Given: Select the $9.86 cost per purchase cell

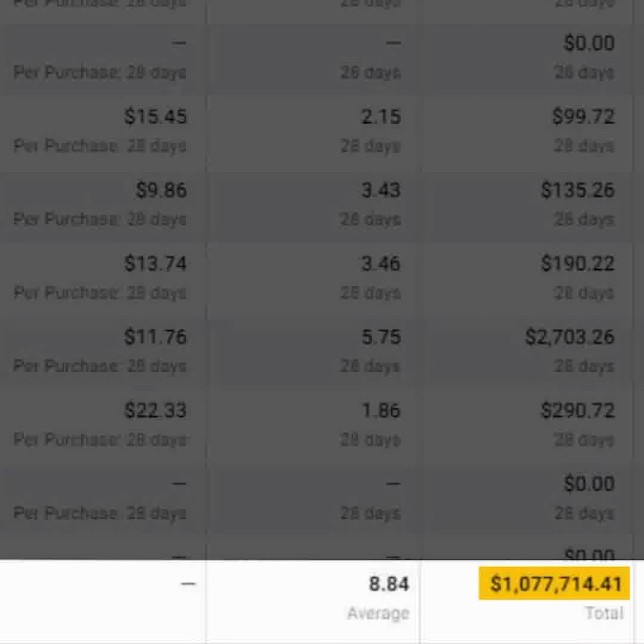Looking at the screenshot, I should (161, 190).
